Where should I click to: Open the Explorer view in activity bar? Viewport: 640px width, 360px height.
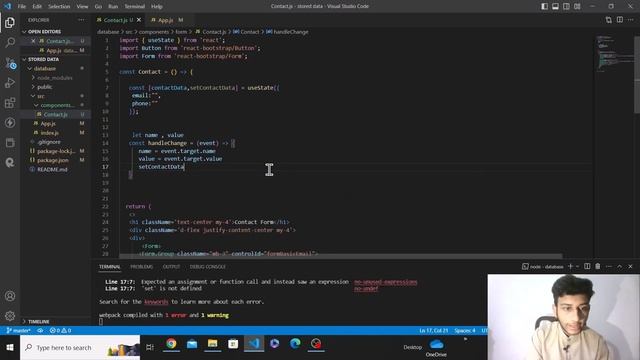pos(10,22)
